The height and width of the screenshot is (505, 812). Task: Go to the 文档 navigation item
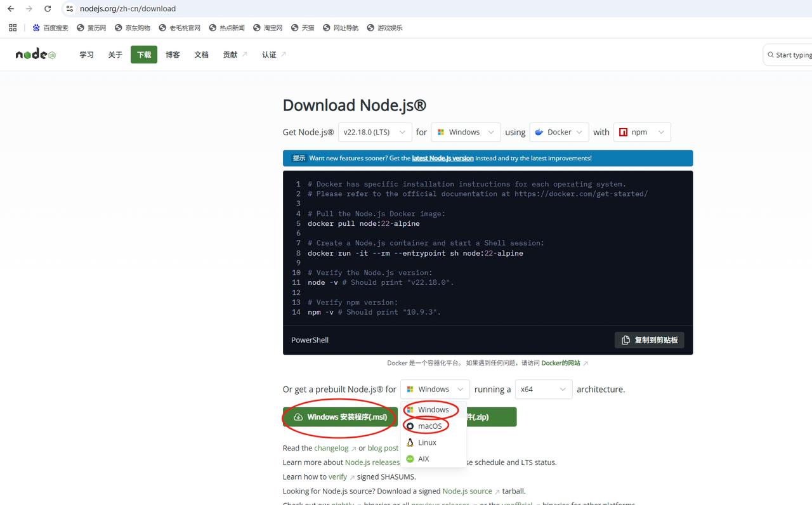pyautogui.click(x=201, y=55)
